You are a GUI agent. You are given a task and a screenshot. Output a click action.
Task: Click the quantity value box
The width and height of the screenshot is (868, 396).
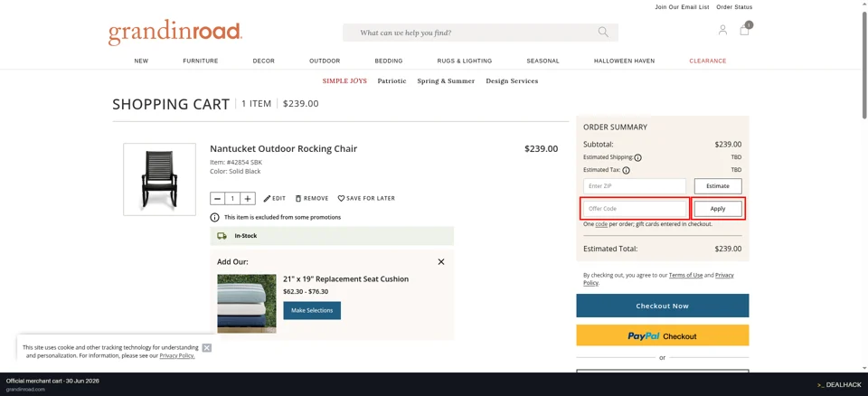232,198
